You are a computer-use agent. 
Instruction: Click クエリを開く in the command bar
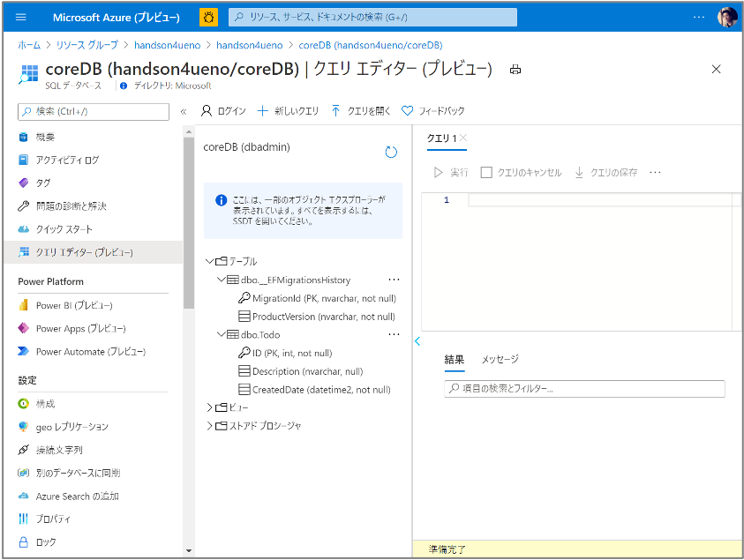pos(361,111)
